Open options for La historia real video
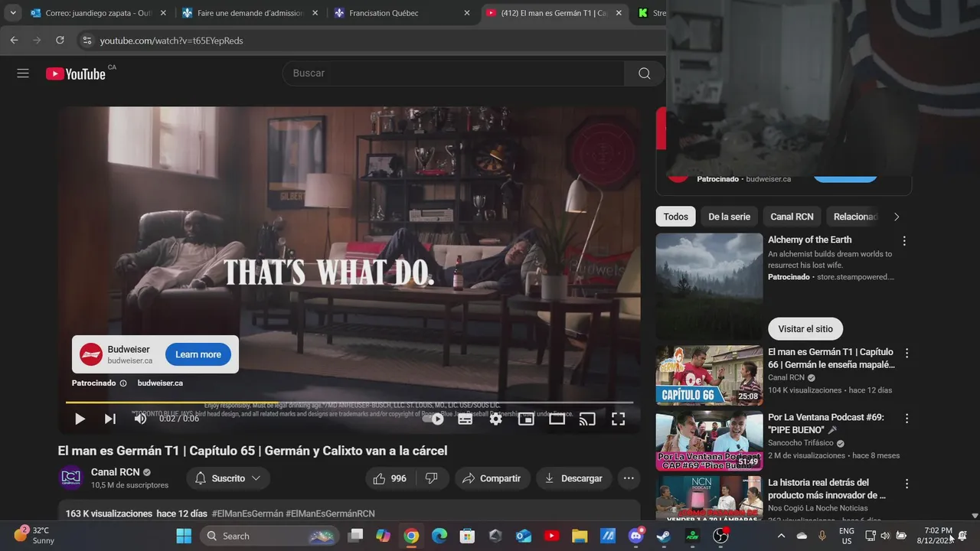The height and width of the screenshot is (551, 980). tap(907, 484)
